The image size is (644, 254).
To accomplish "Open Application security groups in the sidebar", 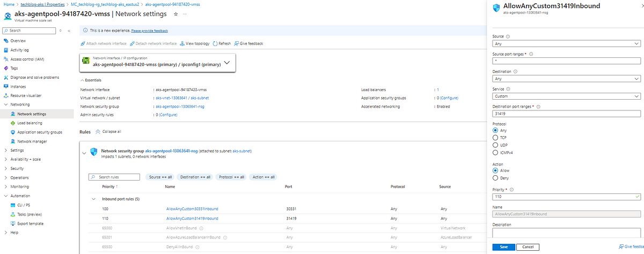I will coord(39,132).
